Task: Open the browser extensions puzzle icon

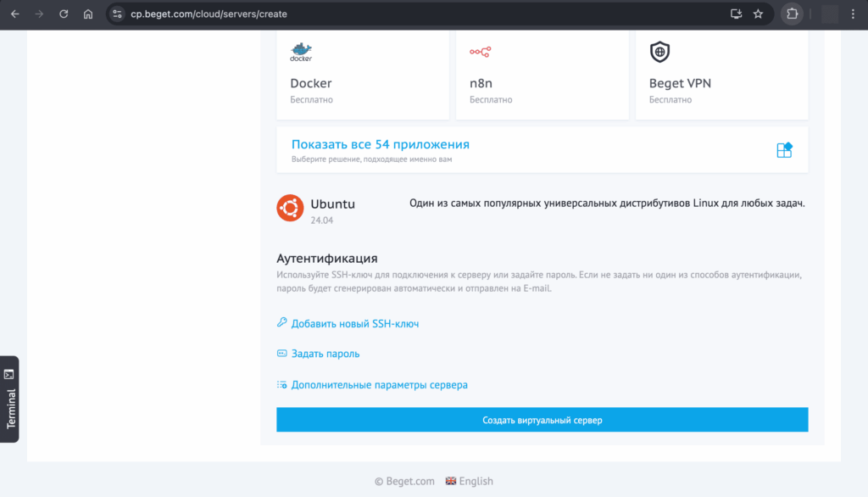Action: (792, 14)
